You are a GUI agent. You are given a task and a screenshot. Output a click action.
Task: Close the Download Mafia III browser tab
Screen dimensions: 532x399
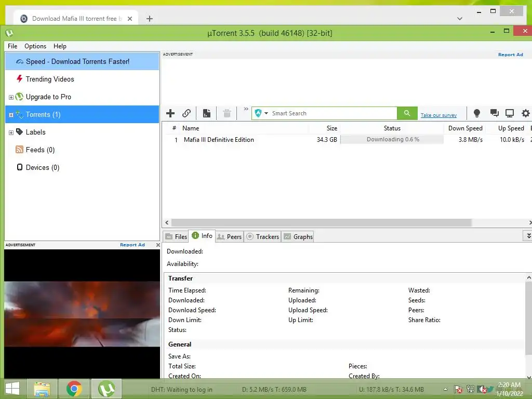tap(129, 19)
